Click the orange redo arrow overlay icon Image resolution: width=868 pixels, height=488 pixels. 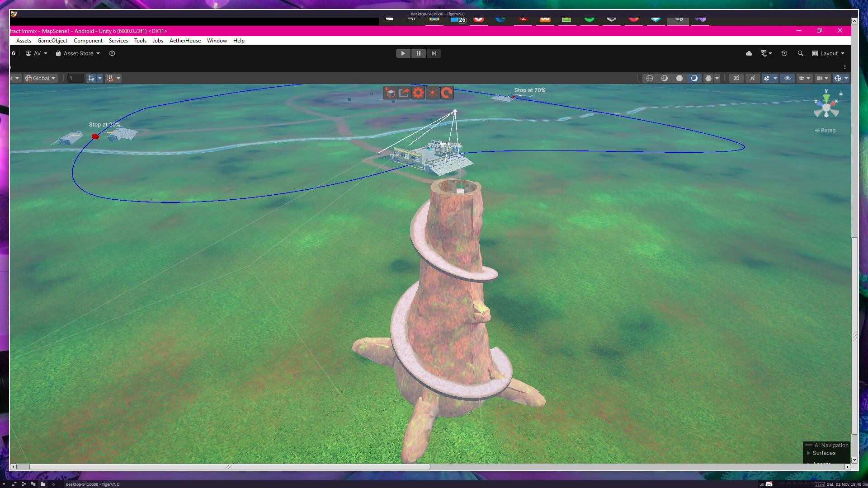coord(447,93)
